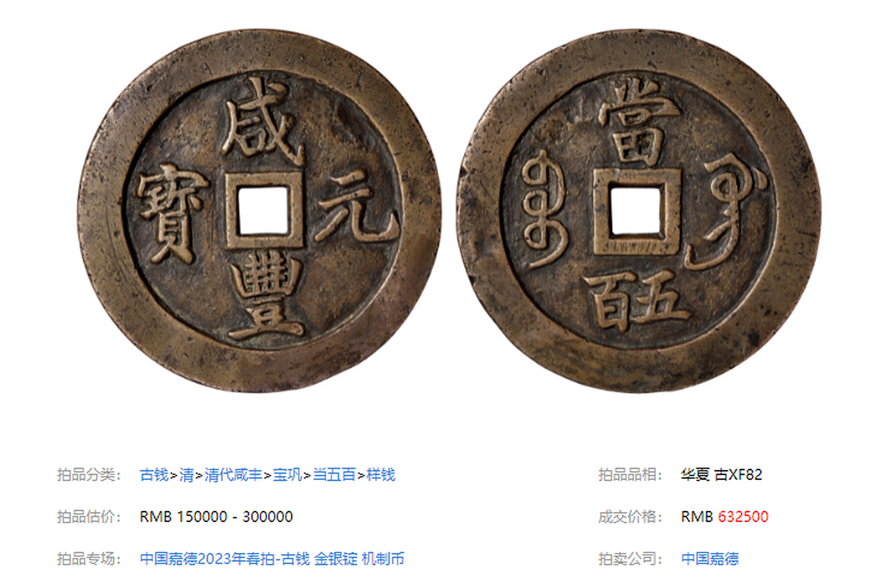Select the 当五百 denomination breadcrumb link
The width and height of the screenshot is (877, 588).
[334, 475]
